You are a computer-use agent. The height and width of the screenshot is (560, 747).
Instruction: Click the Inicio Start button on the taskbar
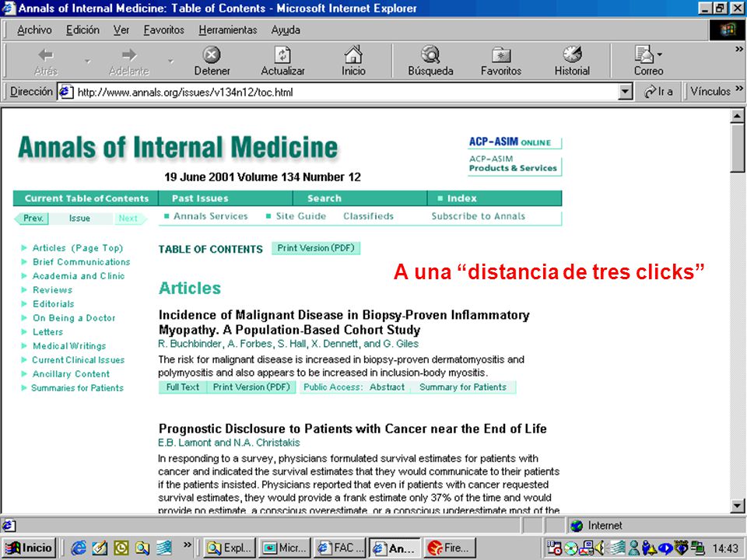tap(30, 548)
